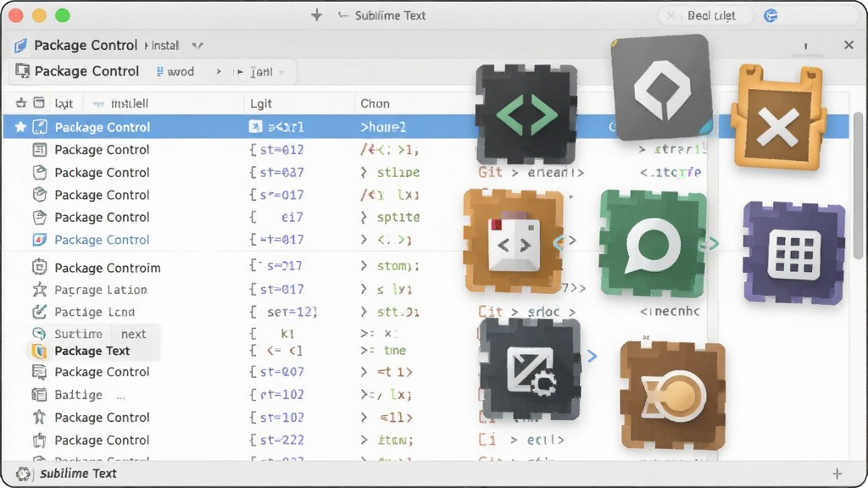Click the list icon beside Baitige
Screen dimensions: 868x488
pos(39,395)
